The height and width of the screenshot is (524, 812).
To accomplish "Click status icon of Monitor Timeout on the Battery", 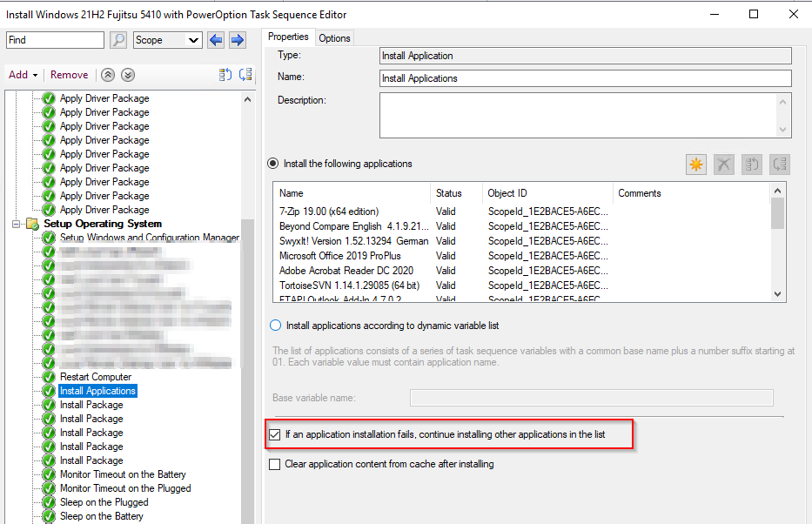I will 49,474.
